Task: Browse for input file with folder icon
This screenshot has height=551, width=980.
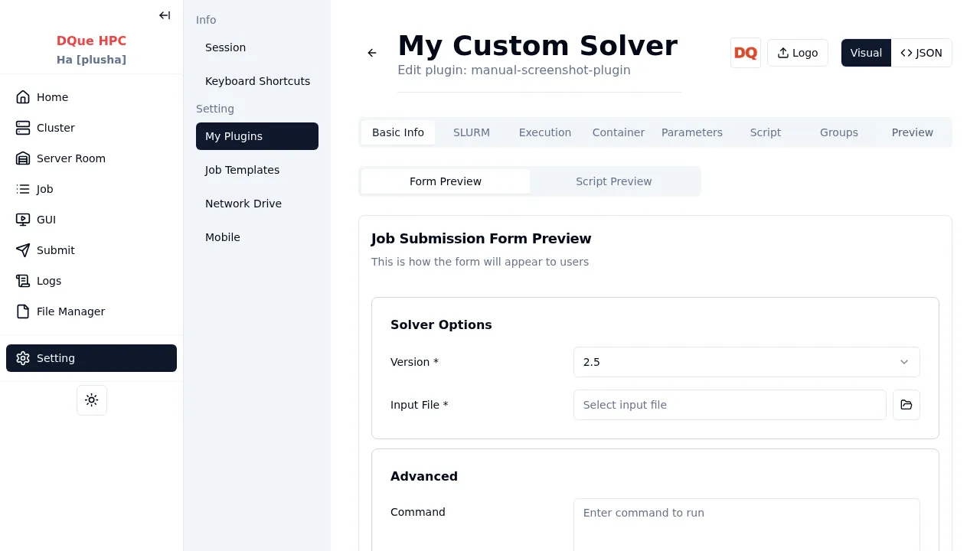Action: coord(906,405)
